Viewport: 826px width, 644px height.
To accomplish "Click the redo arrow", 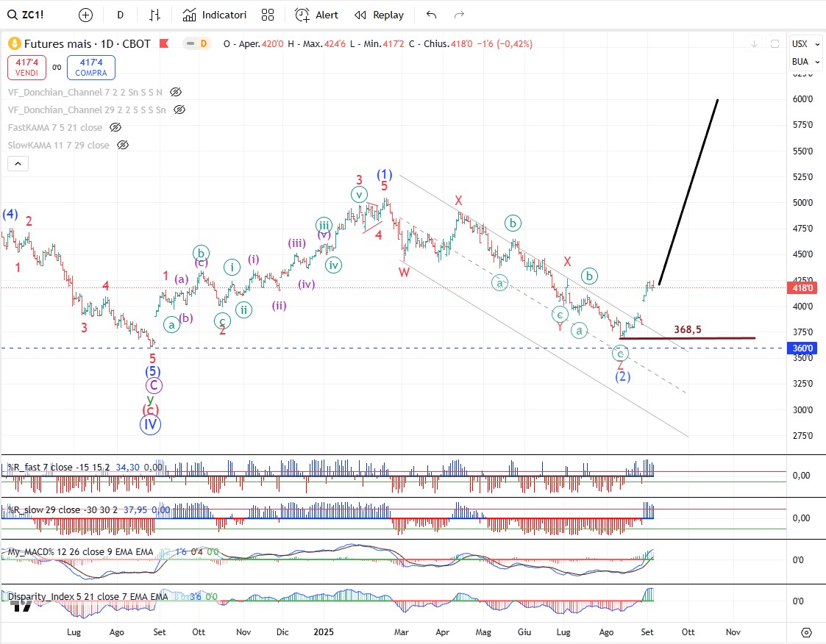I will 459,15.
